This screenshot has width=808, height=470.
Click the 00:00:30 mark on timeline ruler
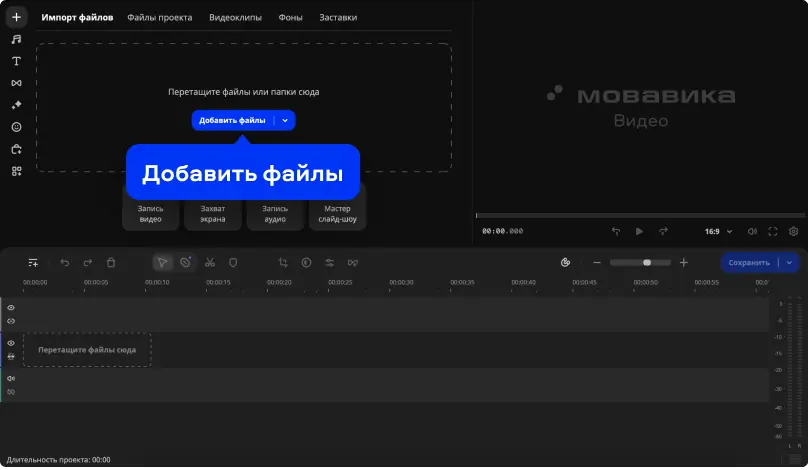401,282
